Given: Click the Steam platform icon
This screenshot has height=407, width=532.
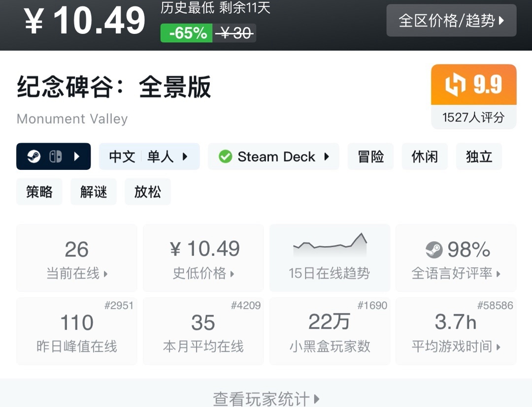Looking at the screenshot, I should 33,157.
